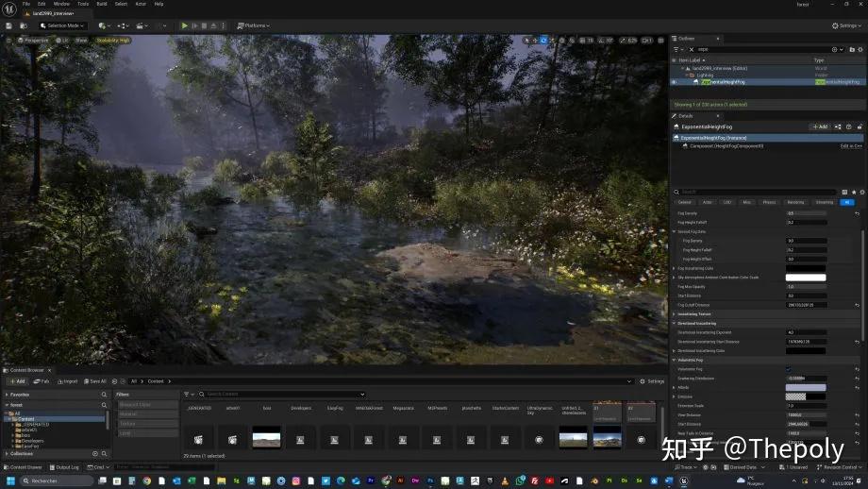Open the Selection Mode dropdown
Viewport: 868px width, 489px height.
point(62,25)
